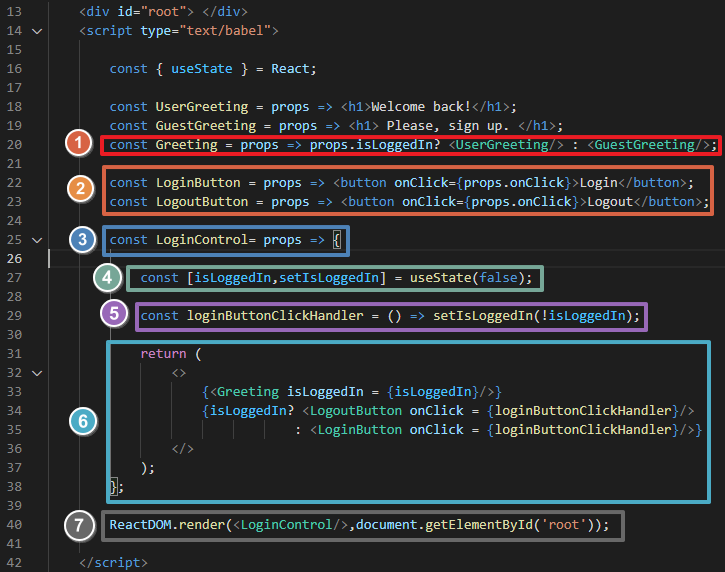Screen dimensions: 725x572
Task: Click the 'Login' button label text on line 22
Action: 599,183
